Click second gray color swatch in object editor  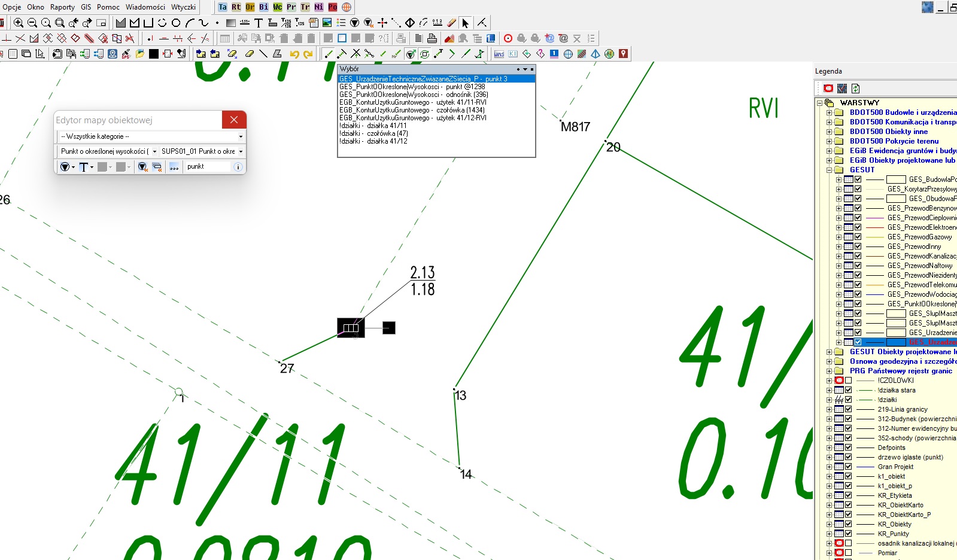121,167
